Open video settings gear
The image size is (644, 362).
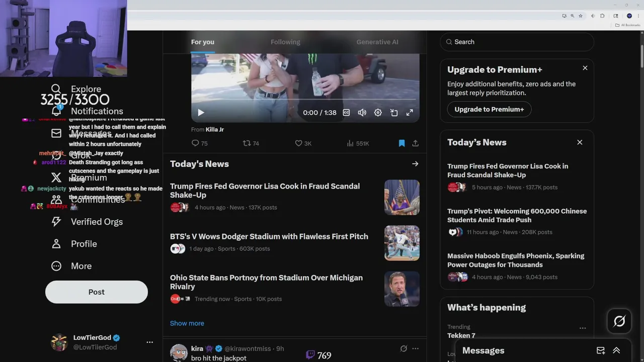coord(378,113)
